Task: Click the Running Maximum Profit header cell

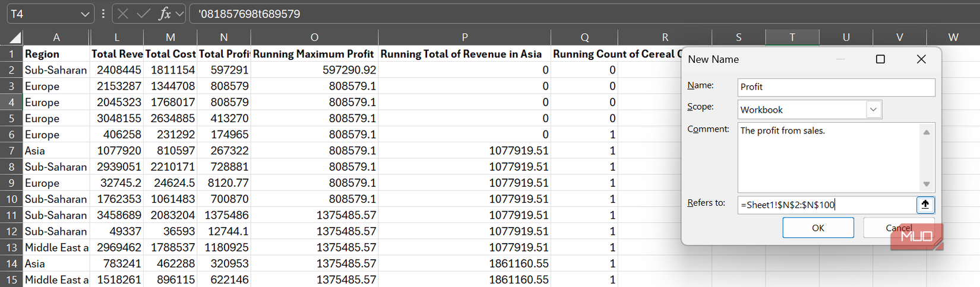Action: pos(315,54)
